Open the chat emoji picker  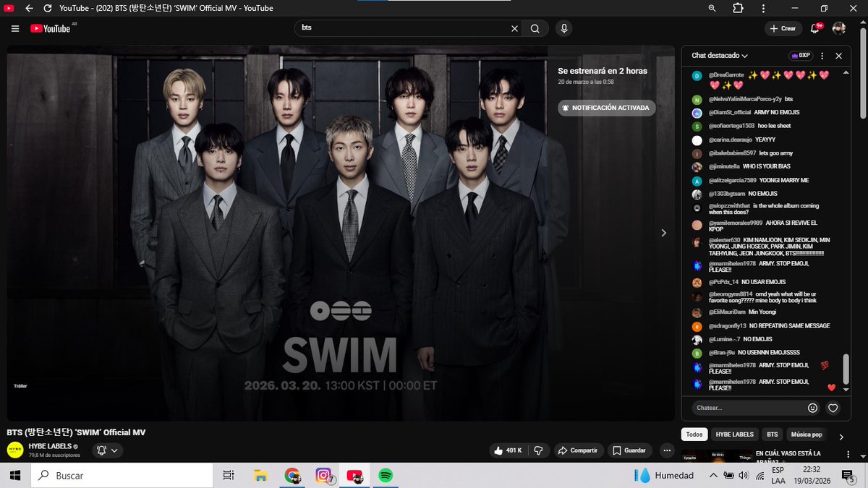[812, 408]
